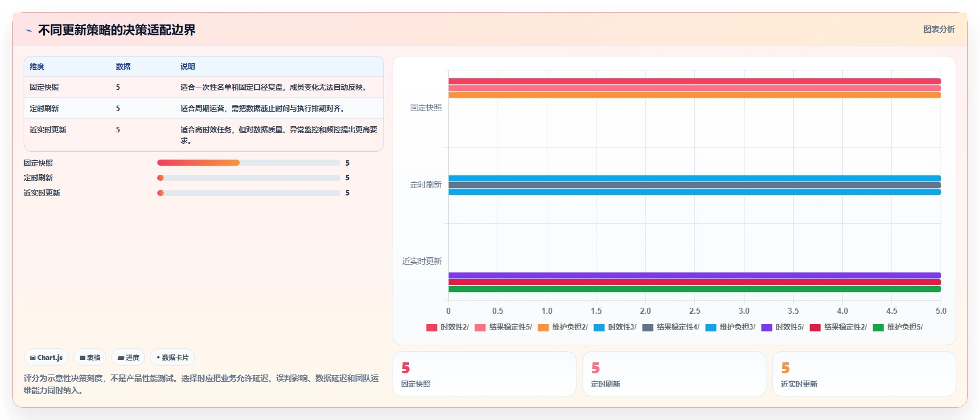Image resolution: width=980 pixels, height=420 pixels.
Task: Toggle the 结果稳定性5/ pink legend swatch
Action: coord(480,327)
